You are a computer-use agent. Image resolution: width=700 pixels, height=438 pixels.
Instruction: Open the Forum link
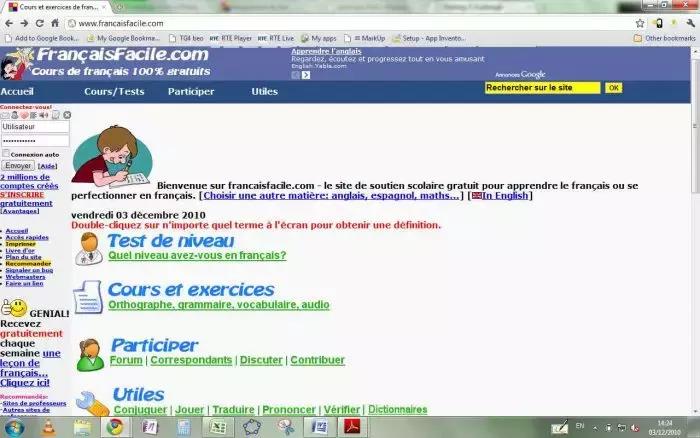[126, 360]
